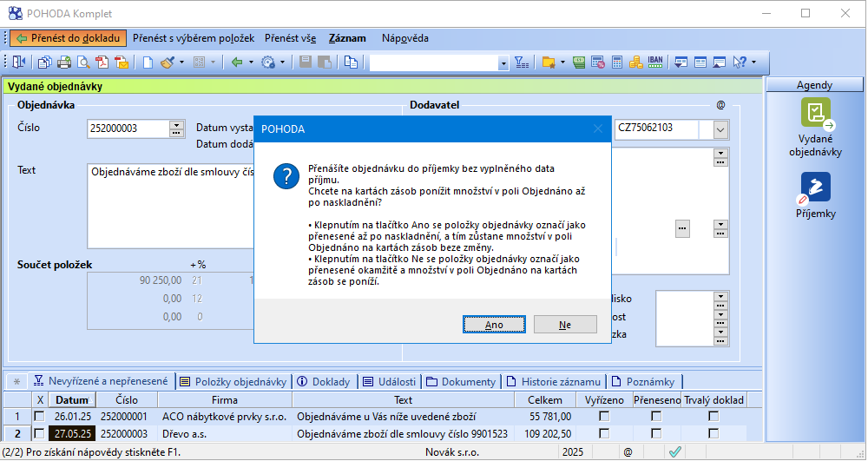Expand the dropdown next to the help cursor icon
Viewport: 868px width, 461px height.
click(x=754, y=62)
